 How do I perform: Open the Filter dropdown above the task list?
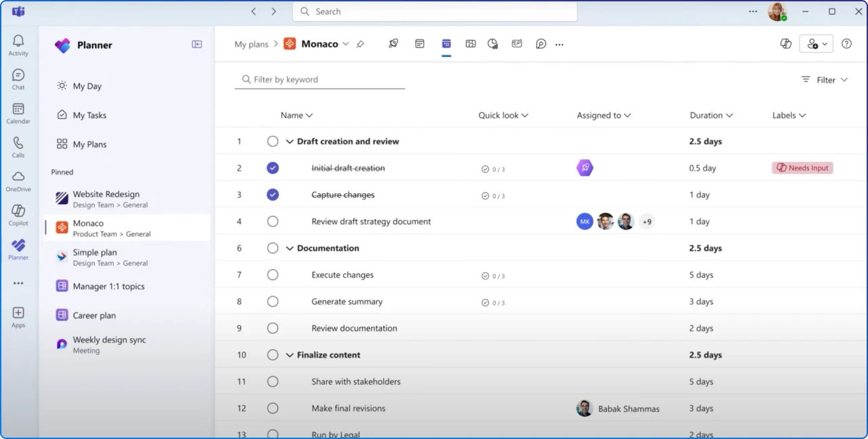click(x=824, y=79)
